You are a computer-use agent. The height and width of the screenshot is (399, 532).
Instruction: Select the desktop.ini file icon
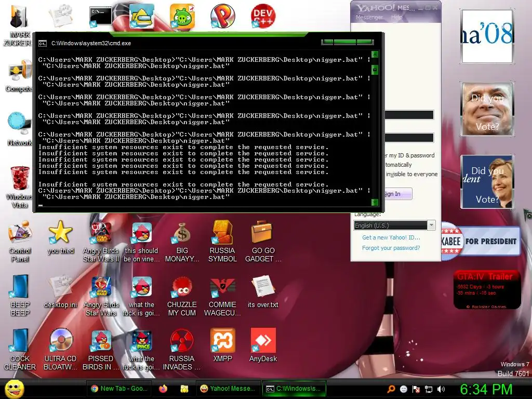(x=60, y=291)
